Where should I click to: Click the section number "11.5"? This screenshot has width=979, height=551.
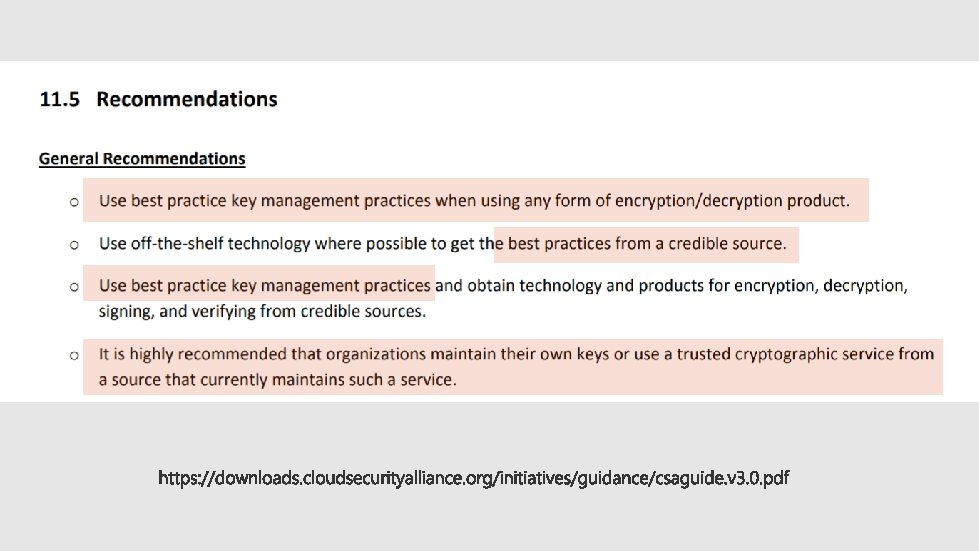point(59,100)
